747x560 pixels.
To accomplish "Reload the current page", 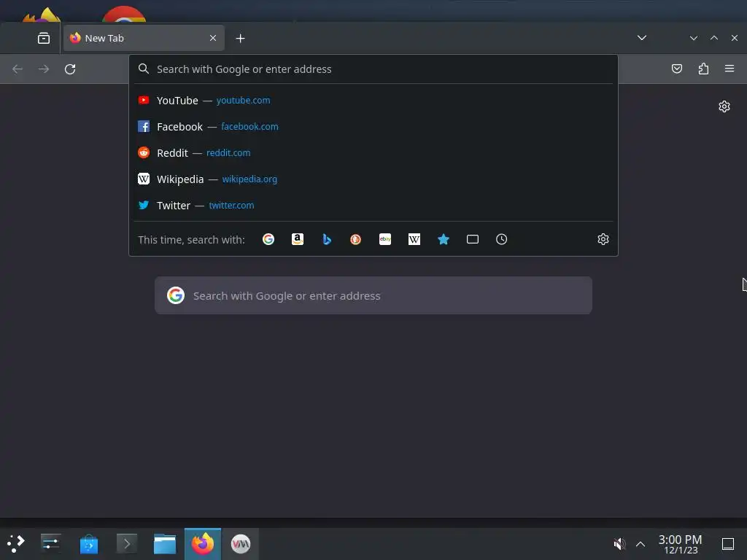I will click(x=70, y=69).
